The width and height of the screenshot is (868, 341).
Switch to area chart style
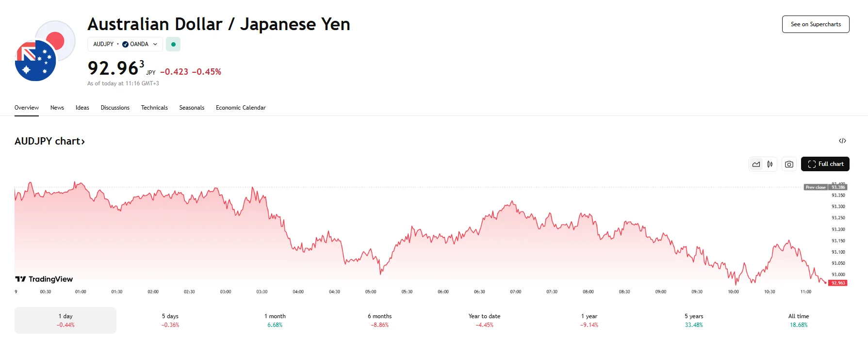756,164
